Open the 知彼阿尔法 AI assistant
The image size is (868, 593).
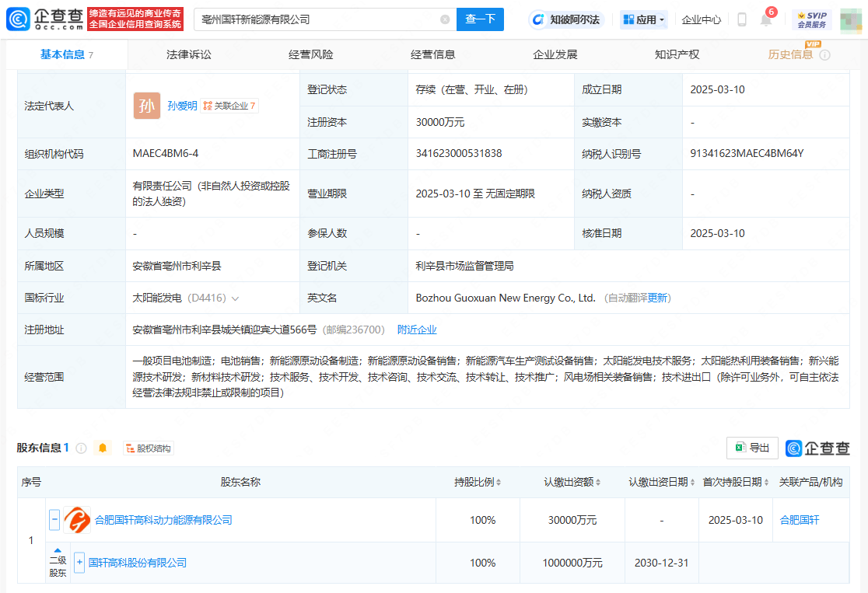click(566, 20)
